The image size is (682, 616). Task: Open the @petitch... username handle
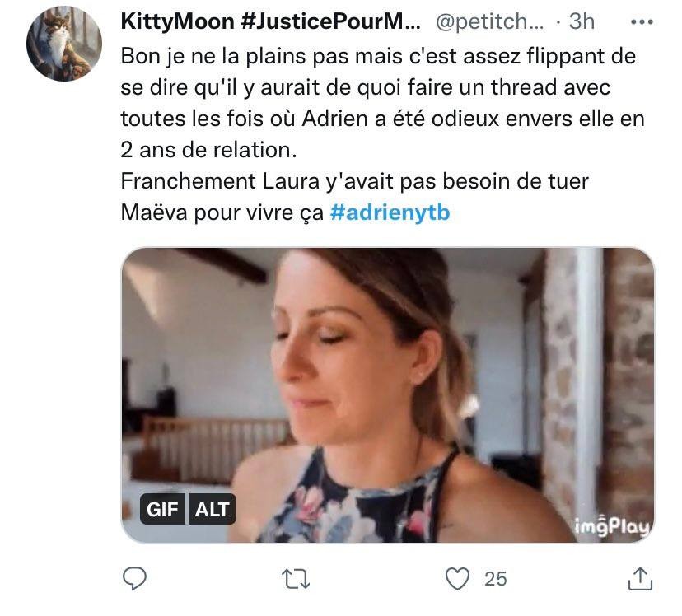489,21
